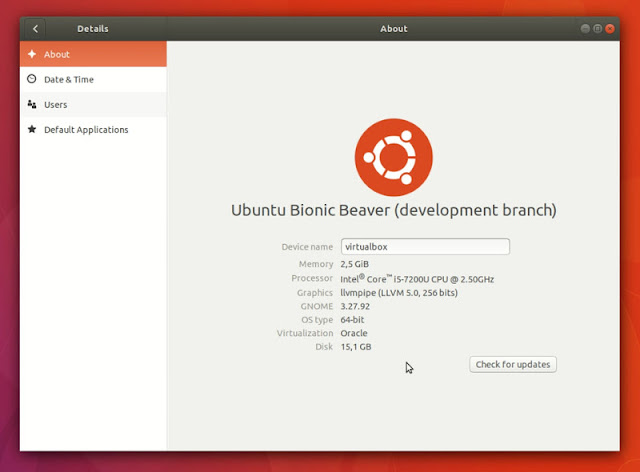Click the Device name label
Image resolution: width=640 pixels, height=472 pixels.
click(x=307, y=247)
